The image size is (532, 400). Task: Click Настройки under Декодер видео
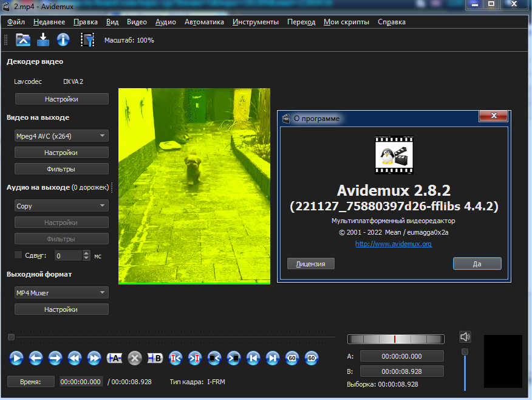(61, 99)
